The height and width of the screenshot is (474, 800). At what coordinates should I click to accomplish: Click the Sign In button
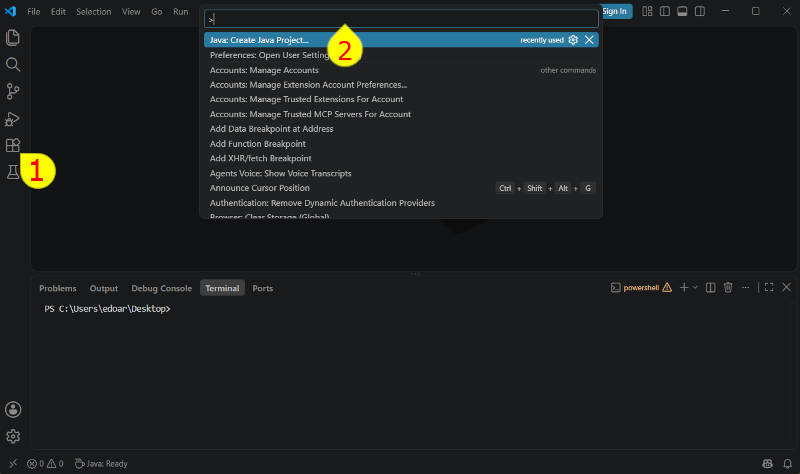point(615,11)
